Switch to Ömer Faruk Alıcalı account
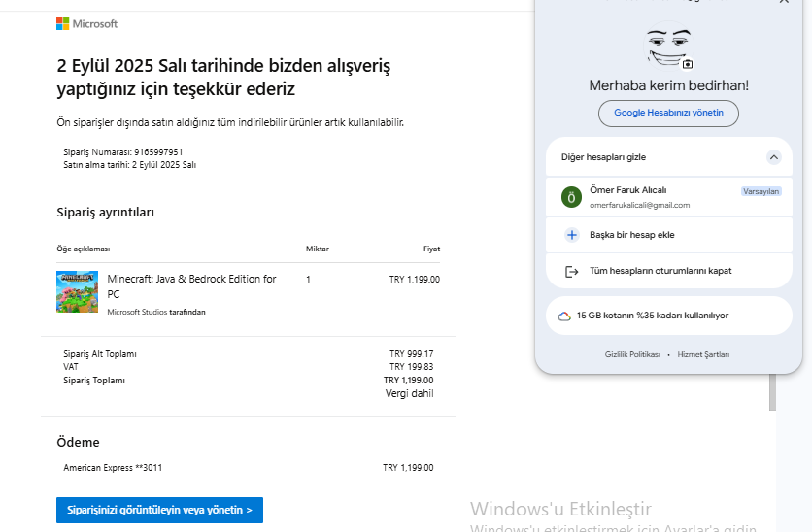This screenshot has height=532, width=812. coord(669,197)
